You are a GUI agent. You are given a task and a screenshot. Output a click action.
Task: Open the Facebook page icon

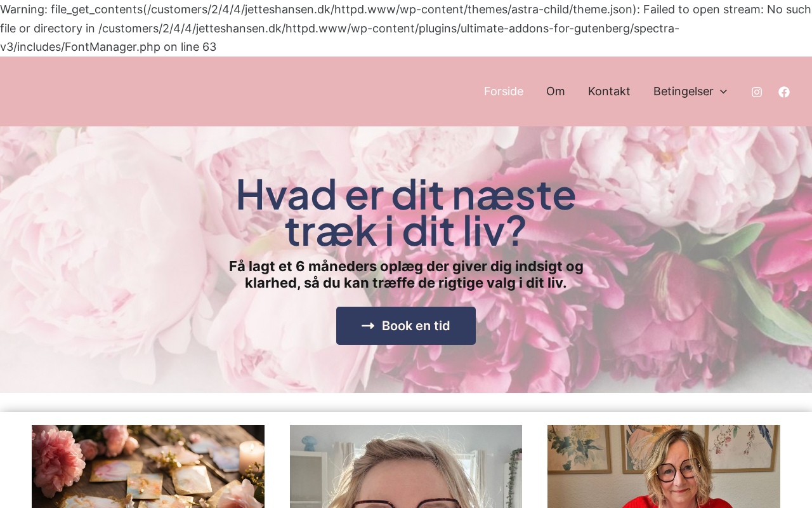click(x=784, y=92)
